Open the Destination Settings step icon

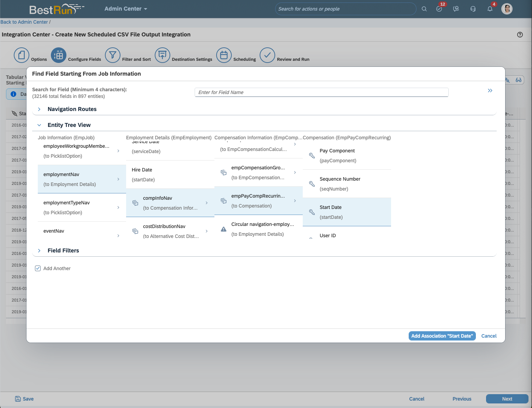click(x=162, y=55)
